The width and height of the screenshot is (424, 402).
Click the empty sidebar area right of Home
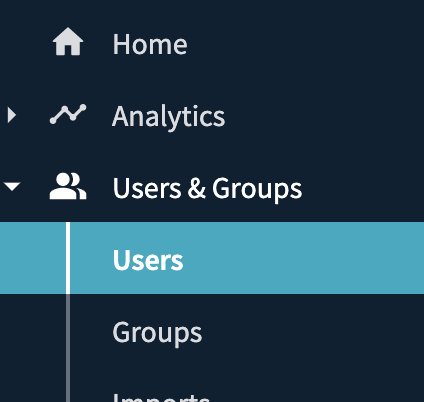(305, 43)
